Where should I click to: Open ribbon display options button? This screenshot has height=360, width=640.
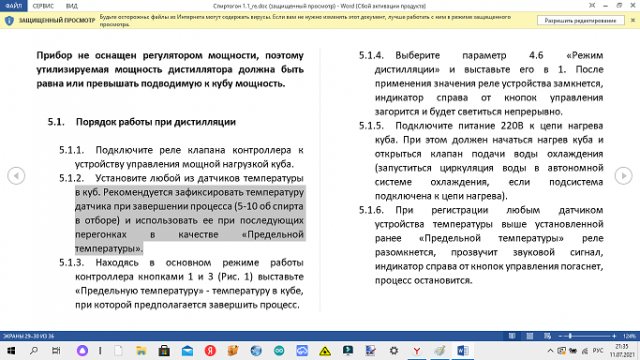592,5
